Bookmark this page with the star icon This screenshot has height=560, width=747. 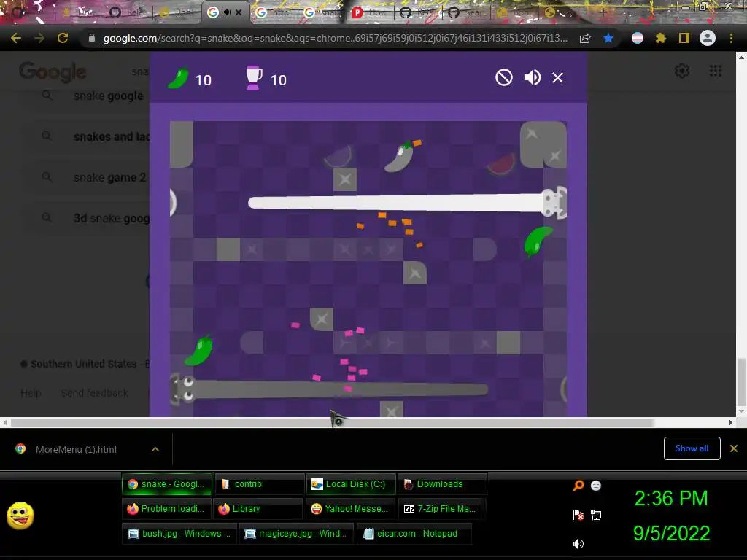[x=608, y=38]
